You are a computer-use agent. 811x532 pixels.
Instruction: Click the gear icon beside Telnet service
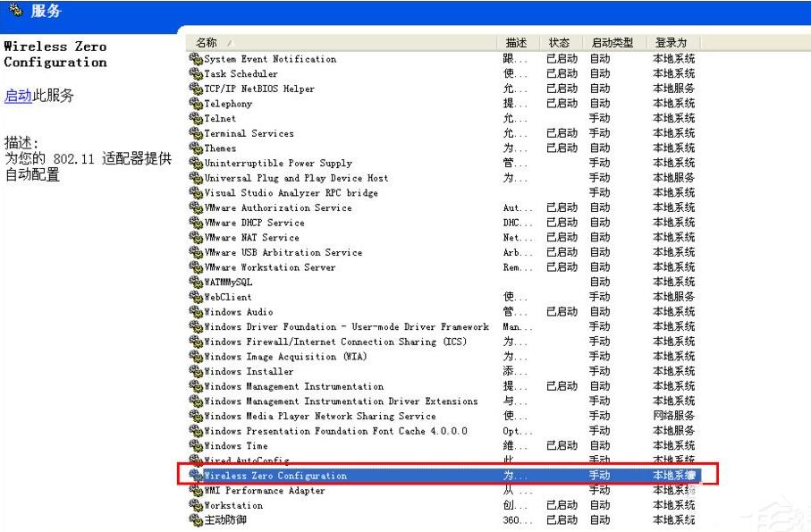tap(197, 119)
